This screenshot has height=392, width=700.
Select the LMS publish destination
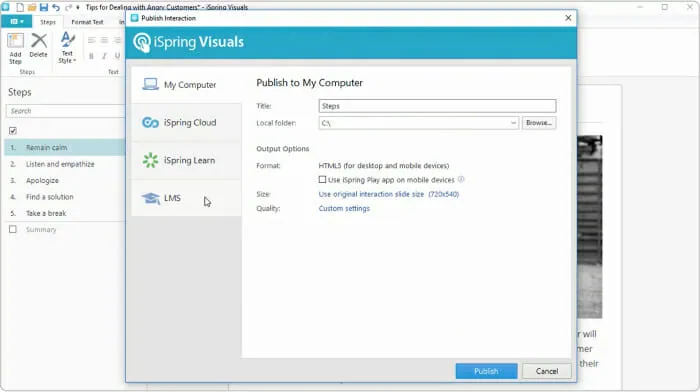(x=187, y=198)
